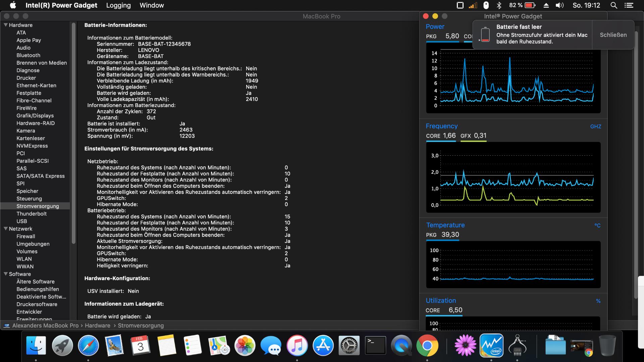This screenshot has height=362, width=644.
Task: Open QuickTime Player in the dock
Action: (401, 346)
